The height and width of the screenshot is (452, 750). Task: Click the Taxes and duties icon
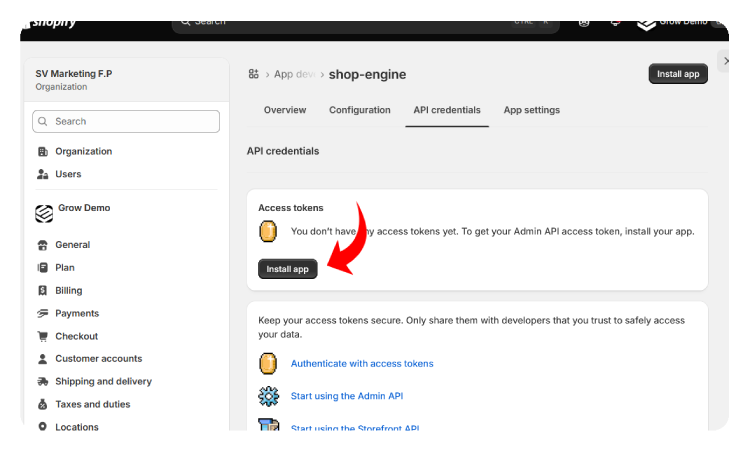click(x=43, y=404)
